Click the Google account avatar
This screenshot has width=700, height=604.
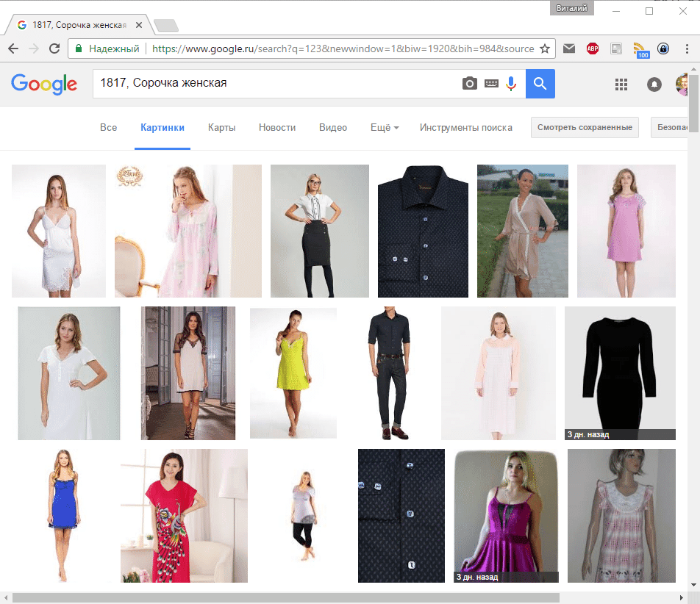pyautogui.click(x=682, y=85)
